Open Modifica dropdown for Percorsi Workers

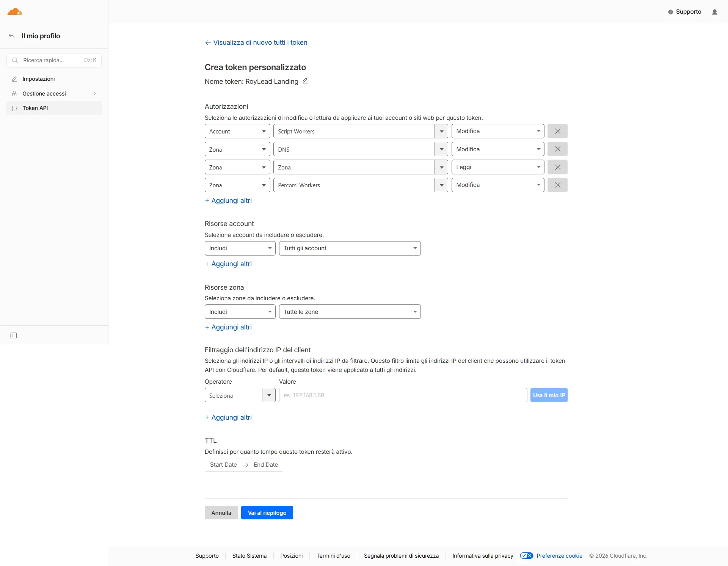point(498,185)
